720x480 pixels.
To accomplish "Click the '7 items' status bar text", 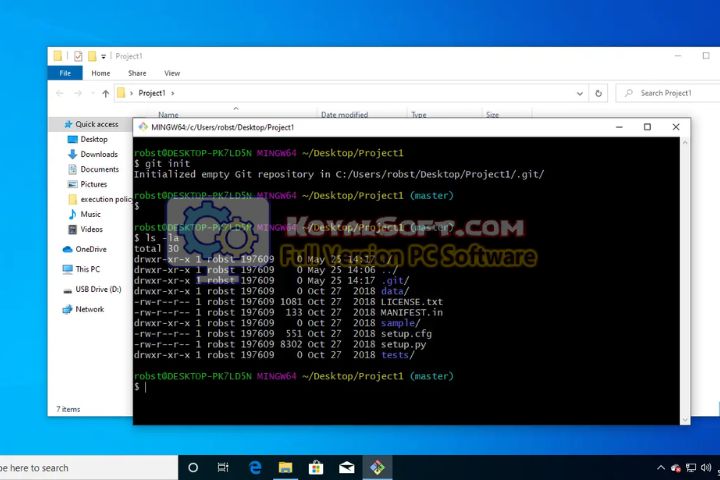I will 68,409.
